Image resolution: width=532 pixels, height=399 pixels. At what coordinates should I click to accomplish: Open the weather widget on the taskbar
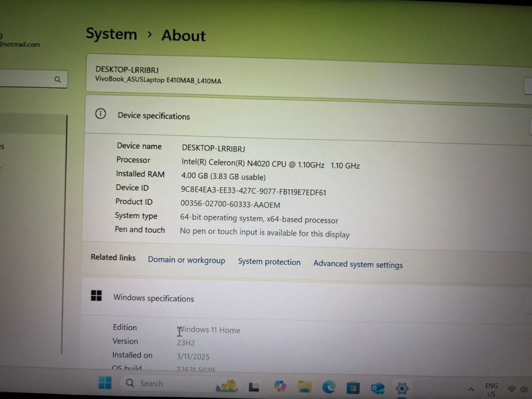[226, 385]
